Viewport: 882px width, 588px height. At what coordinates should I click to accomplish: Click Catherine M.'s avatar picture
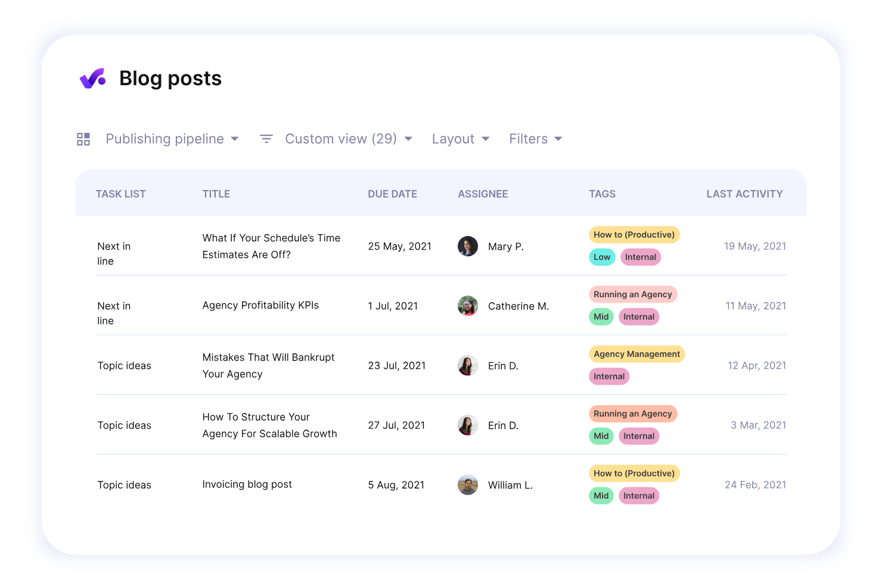click(x=468, y=306)
